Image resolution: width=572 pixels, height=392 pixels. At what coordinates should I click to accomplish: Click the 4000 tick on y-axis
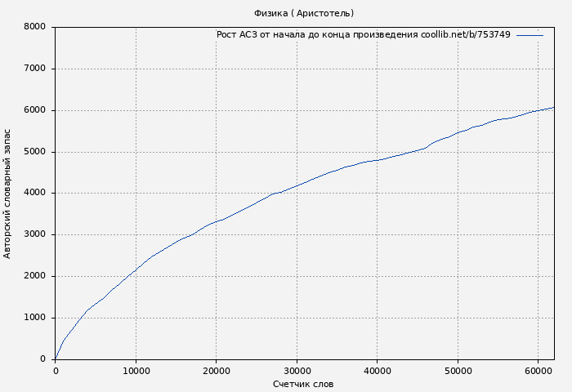pos(35,194)
